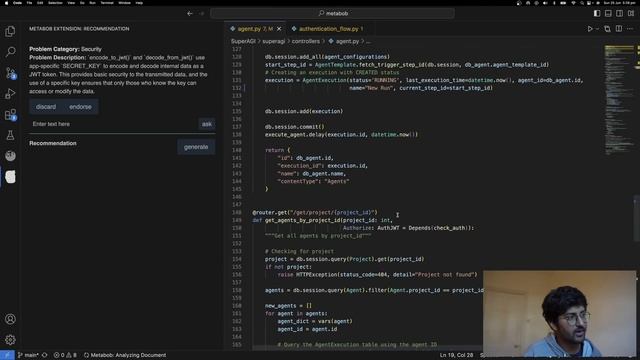Image resolution: width=640 pixels, height=360 pixels.
Task: Run the Python file with play icon
Action: [x=590, y=29]
